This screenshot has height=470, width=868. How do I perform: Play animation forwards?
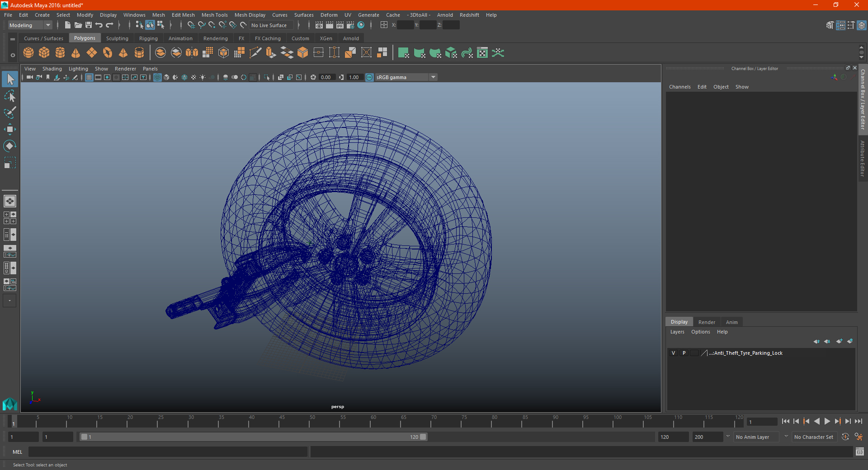point(827,421)
